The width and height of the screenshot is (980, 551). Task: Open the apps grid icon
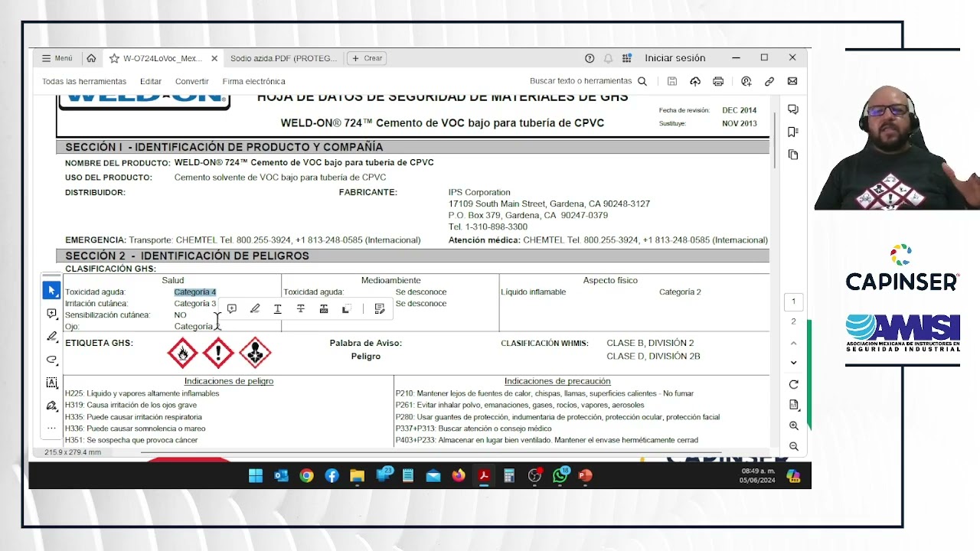[x=627, y=58]
